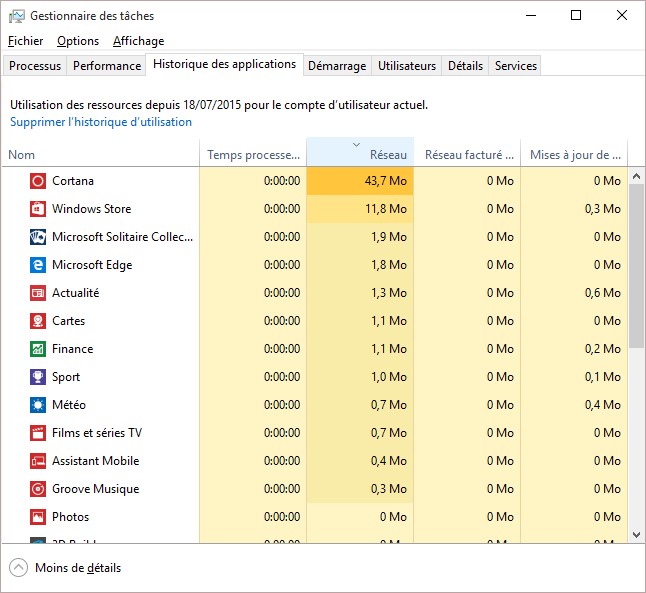Click the Windows Store icon

pos(37,209)
